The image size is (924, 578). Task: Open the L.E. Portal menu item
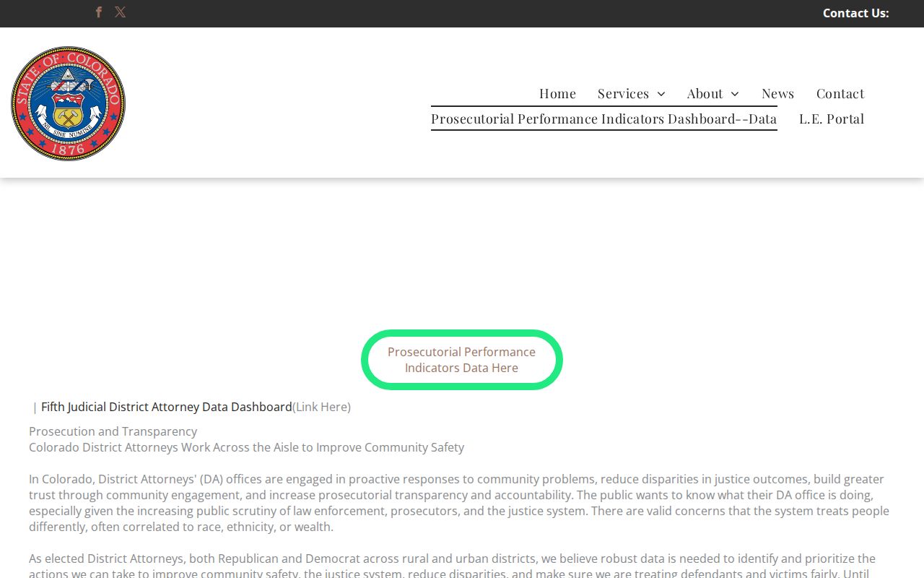[831, 118]
